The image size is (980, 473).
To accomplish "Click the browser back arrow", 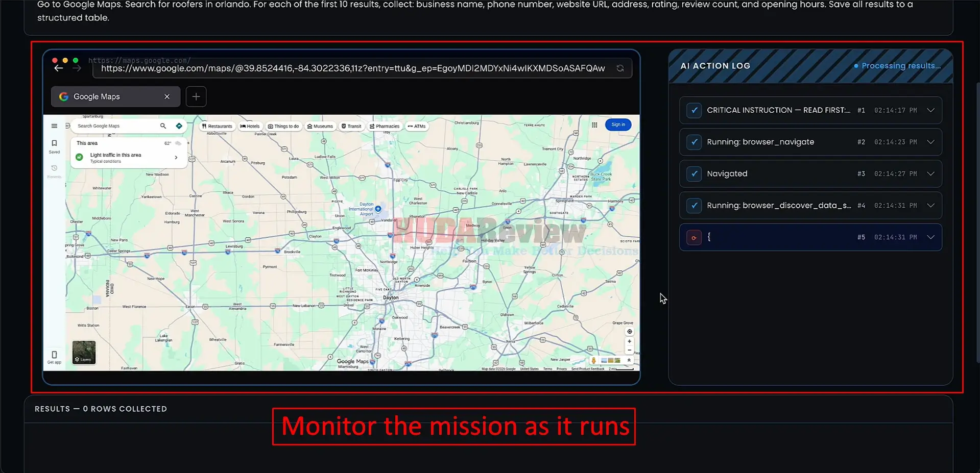I will (59, 68).
